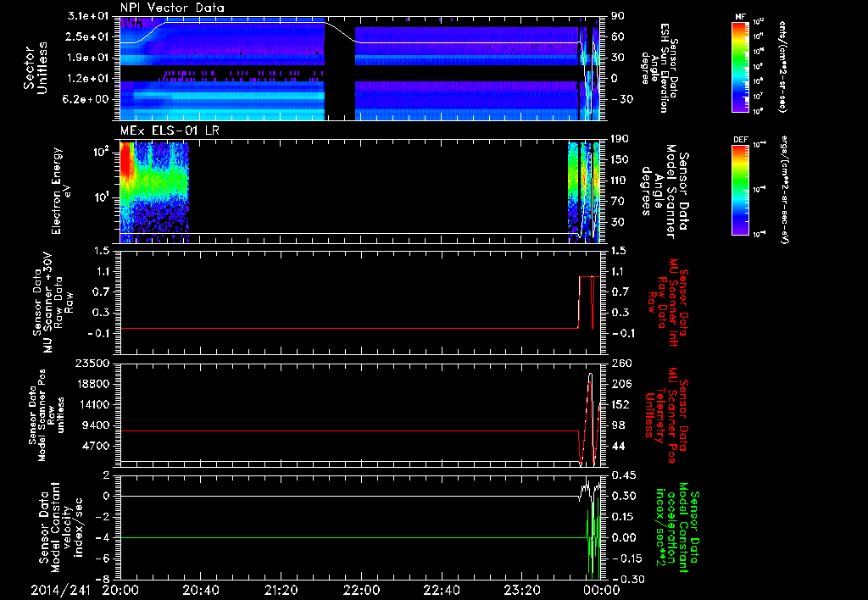This screenshot has height=600, width=868.
Task: Click the '3.1e+01' sector tick value
Action: 88,16
